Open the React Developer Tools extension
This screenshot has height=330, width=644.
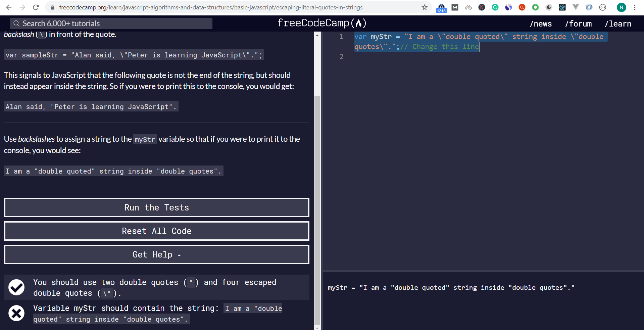pyautogui.click(x=562, y=7)
